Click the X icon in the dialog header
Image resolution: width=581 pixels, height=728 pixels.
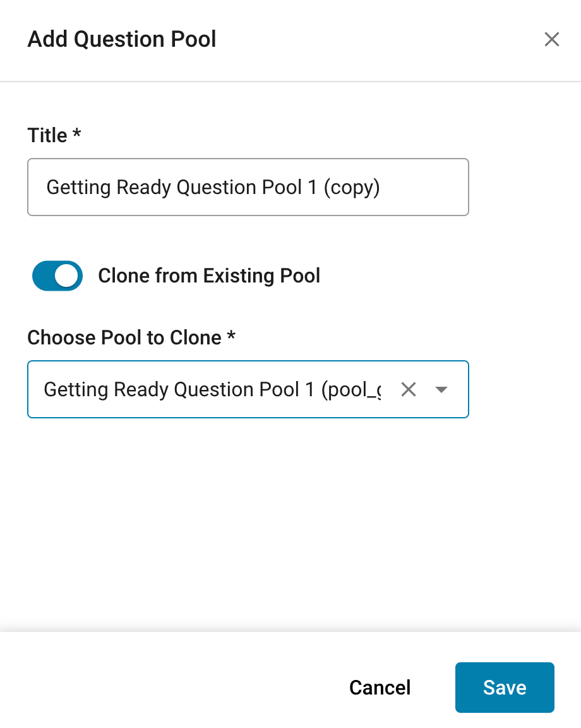[551, 40]
